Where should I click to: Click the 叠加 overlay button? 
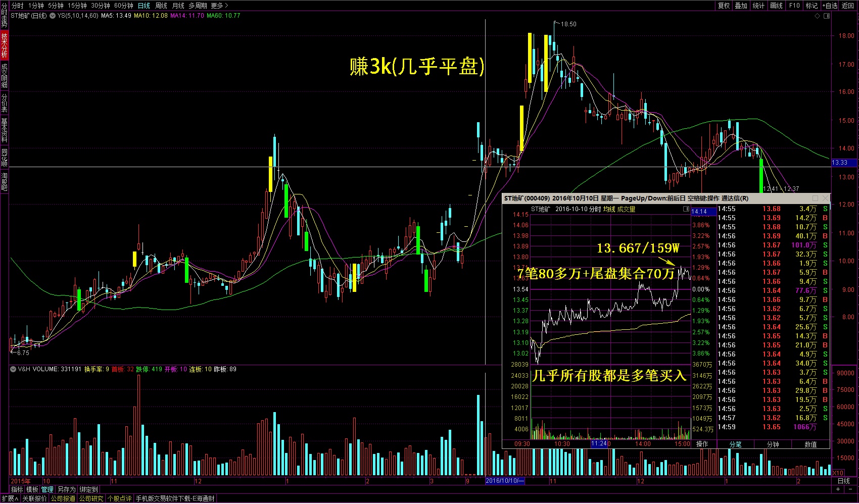coord(741,6)
